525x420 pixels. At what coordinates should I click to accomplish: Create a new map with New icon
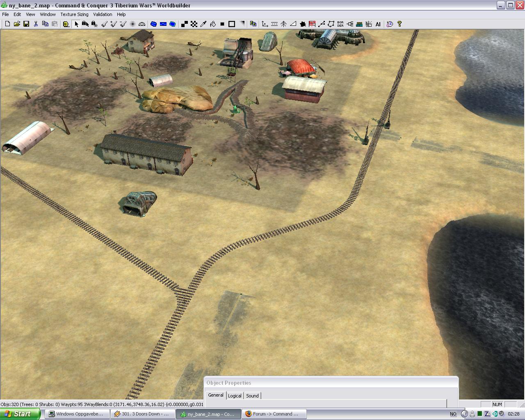click(7, 24)
